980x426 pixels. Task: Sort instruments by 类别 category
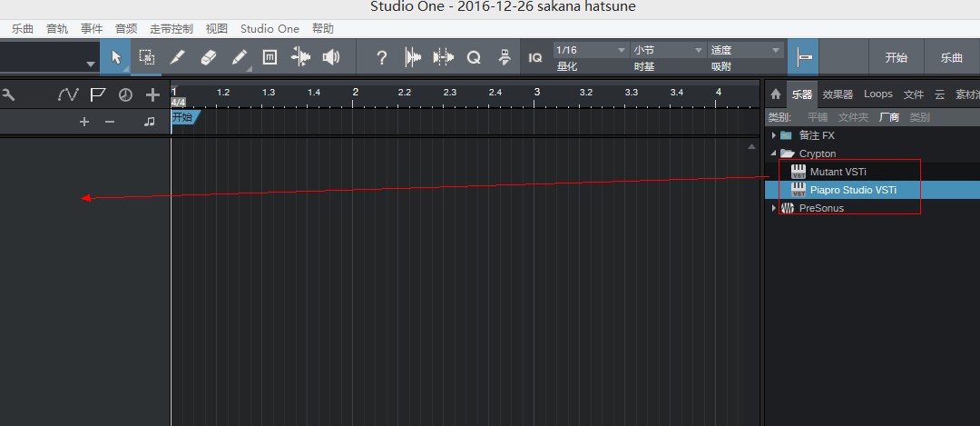click(x=919, y=117)
